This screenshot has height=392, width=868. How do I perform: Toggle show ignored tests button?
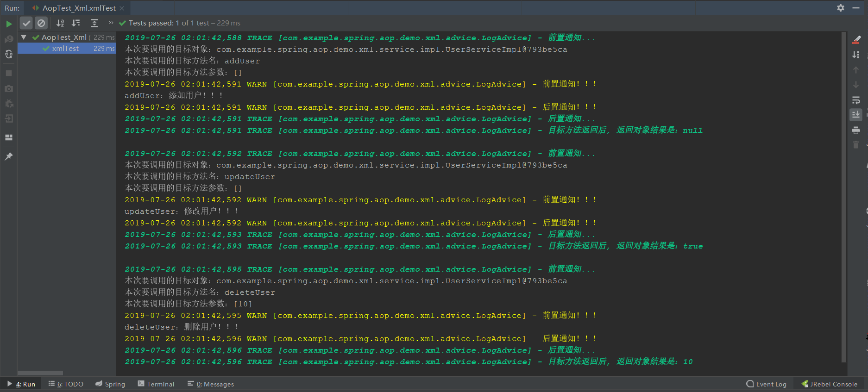[41, 23]
